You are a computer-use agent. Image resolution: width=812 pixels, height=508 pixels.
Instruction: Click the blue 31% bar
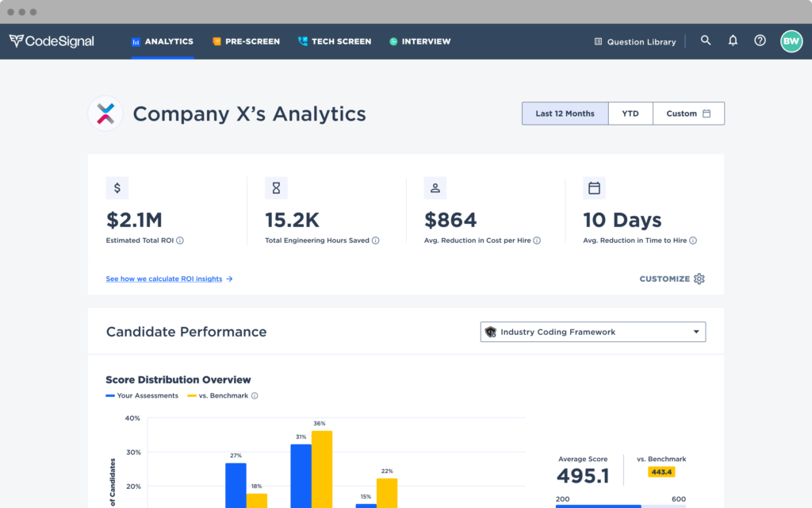[301, 476]
